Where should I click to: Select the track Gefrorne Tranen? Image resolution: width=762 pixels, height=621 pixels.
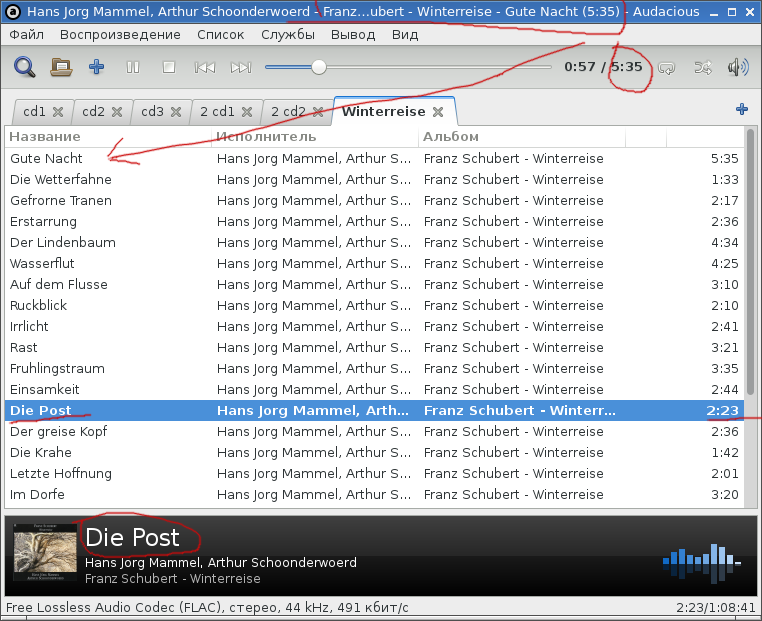tap(374, 200)
